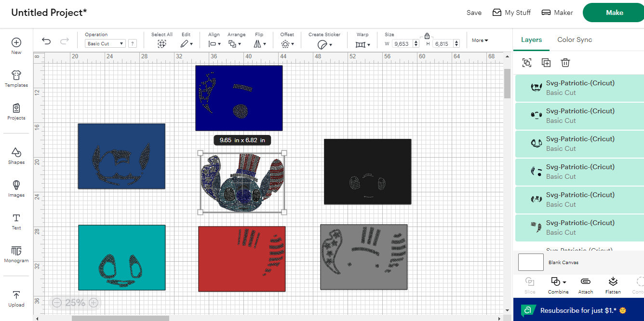The image size is (644, 321).
Task: Expand the Align dropdown
Action: coord(215,44)
